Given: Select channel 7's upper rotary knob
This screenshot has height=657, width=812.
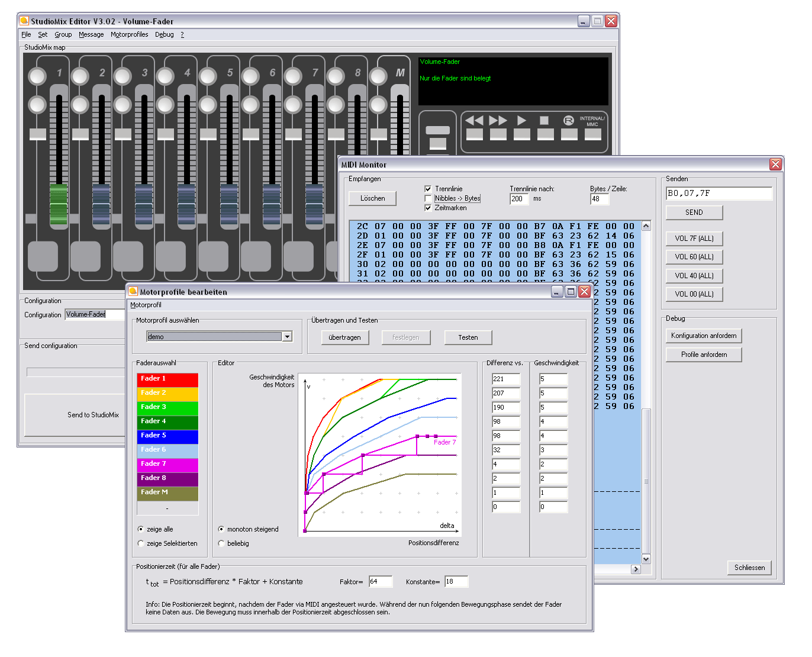Looking at the screenshot, I should pos(293,76).
